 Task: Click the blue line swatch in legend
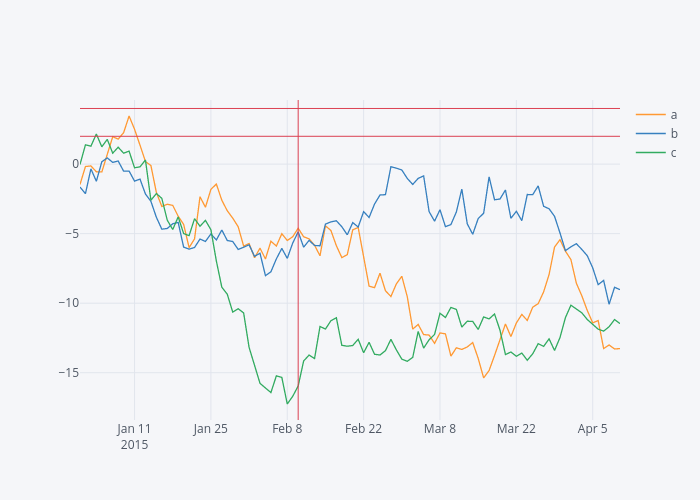click(650, 134)
